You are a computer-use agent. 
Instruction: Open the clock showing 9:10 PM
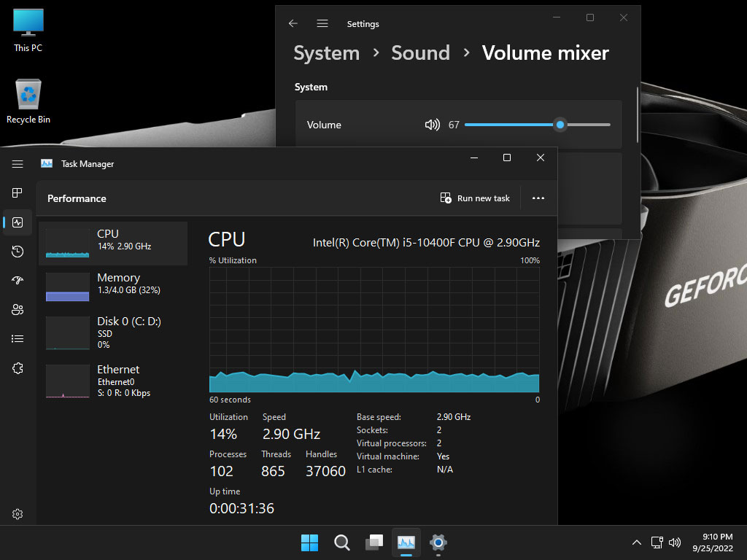[713, 542]
